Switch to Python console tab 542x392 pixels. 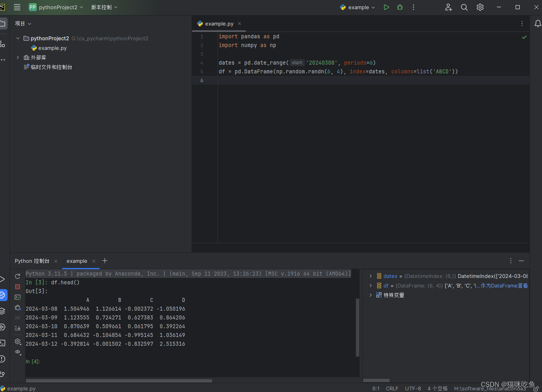coord(32,261)
